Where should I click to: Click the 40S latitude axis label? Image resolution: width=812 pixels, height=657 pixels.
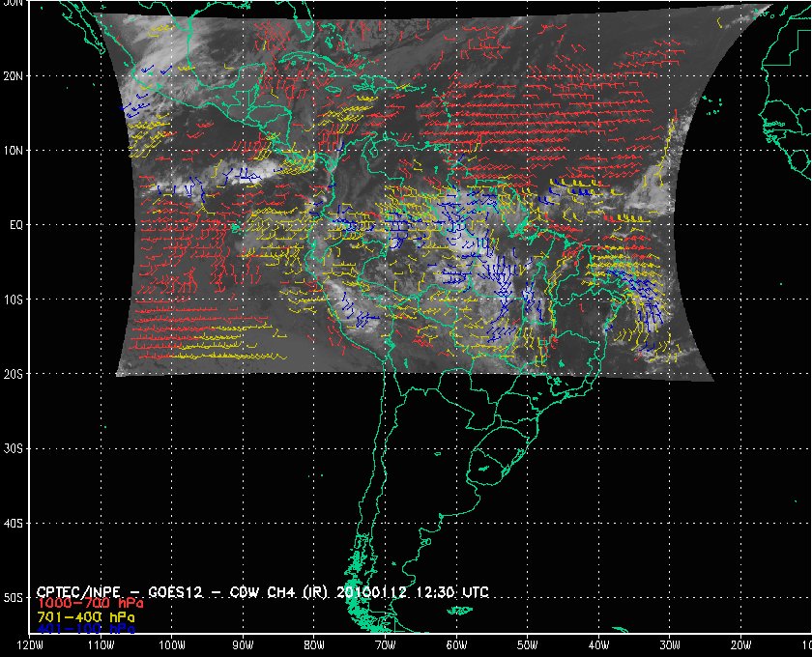13,523
